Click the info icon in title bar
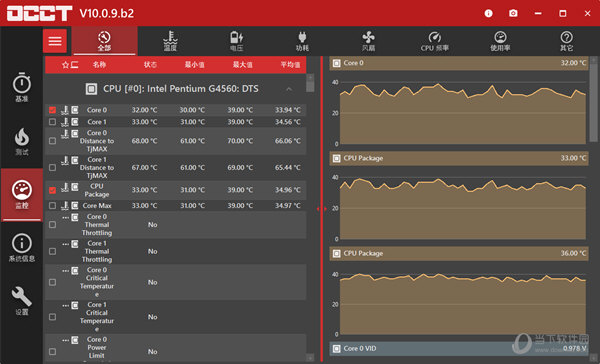 click(488, 13)
